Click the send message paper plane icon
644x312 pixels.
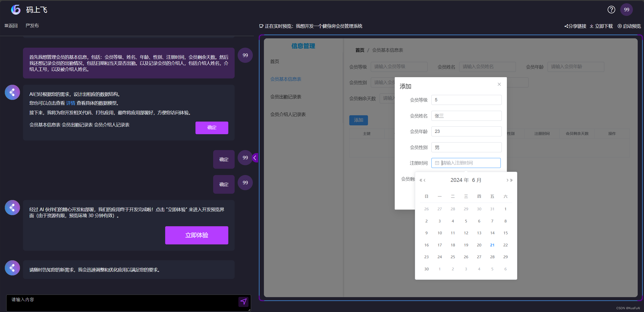coord(243,301)
